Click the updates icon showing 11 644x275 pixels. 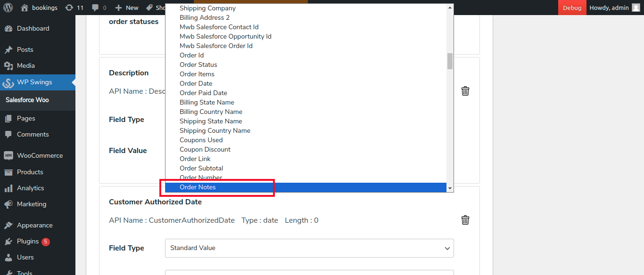pos(69,8)
